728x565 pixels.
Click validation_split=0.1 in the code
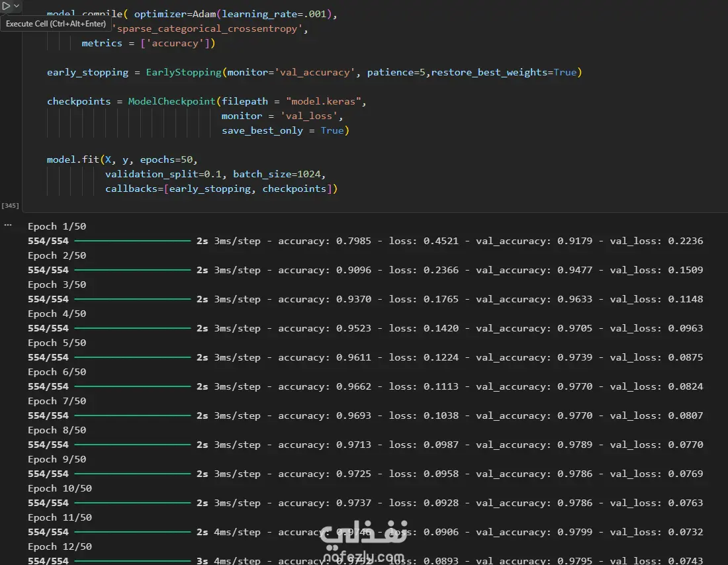coord(163,174)
